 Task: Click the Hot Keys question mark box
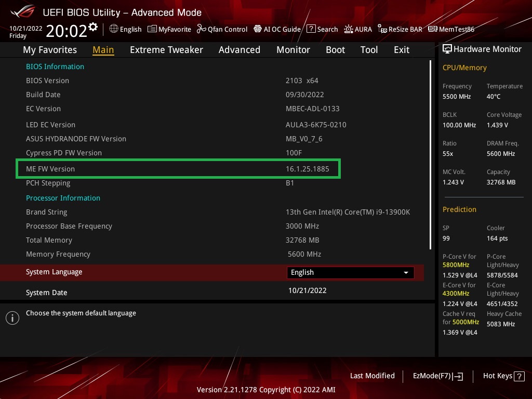[x=519, y=376]
